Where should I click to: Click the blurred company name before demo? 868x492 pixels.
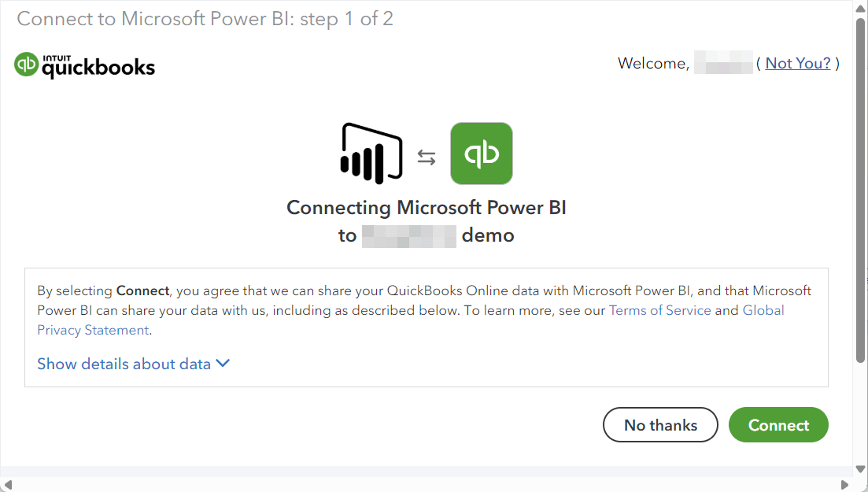[409, 236]
